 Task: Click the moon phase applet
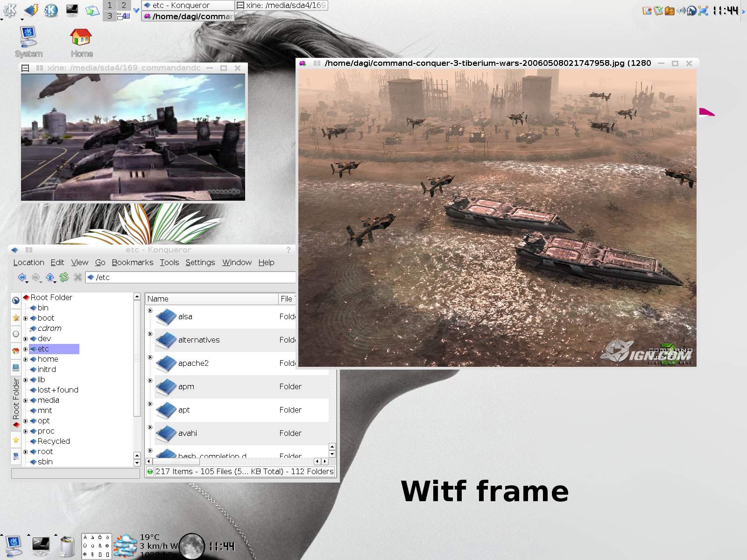click(192, 546)
